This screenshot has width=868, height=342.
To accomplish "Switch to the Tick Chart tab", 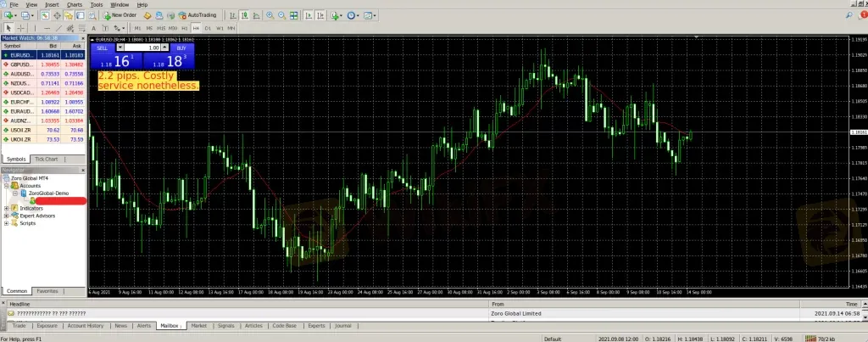I will (46, 159).
